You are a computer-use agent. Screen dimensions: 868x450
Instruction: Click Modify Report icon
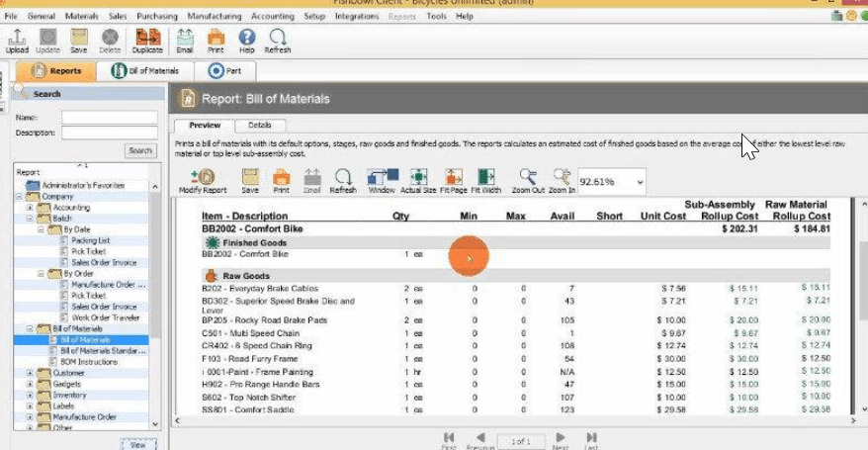[x=203, y=182]
